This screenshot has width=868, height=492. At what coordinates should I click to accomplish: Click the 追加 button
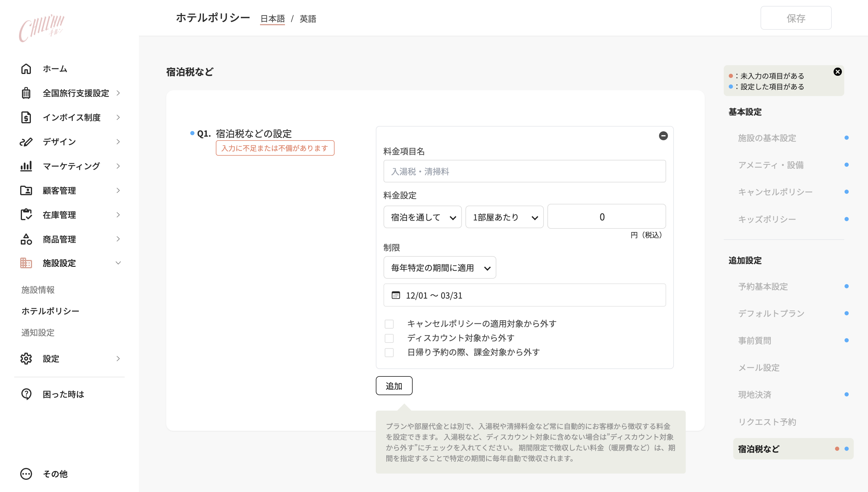pos(394,386)
